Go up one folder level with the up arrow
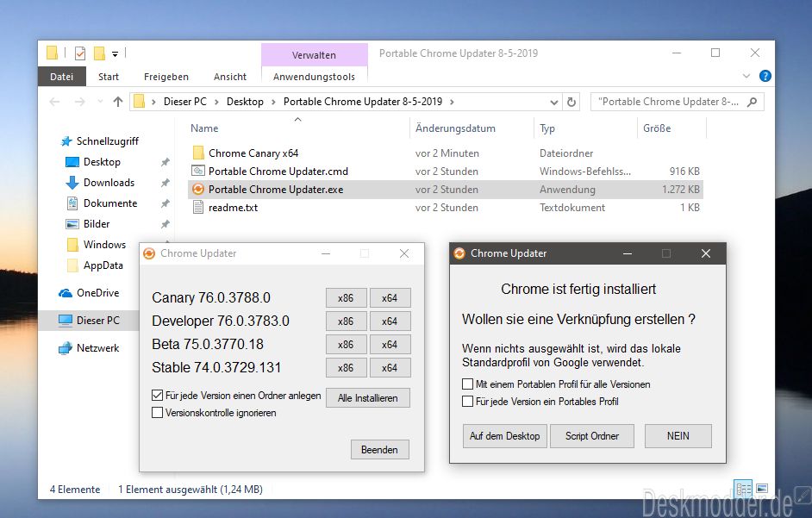The height and width of the screenshot is (518, 812). click(118, 102)
